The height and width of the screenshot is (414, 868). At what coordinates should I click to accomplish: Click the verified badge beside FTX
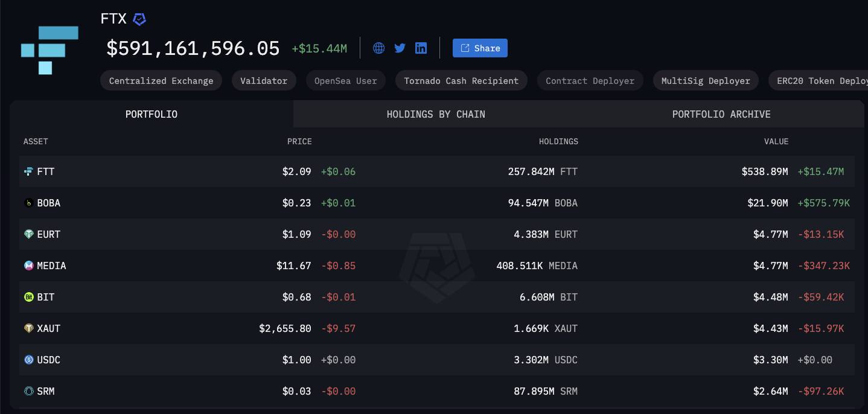coord(139,19)
